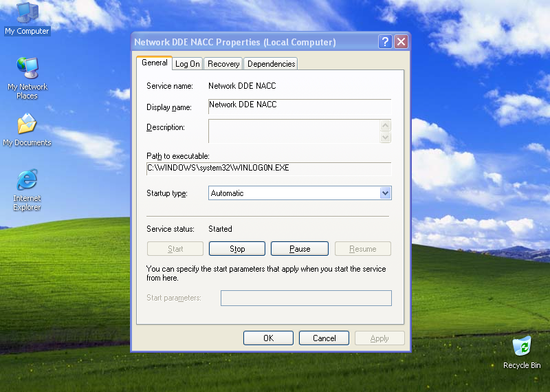550x392 pixels.
Task: Click the greyed-out Start button
Action: tap(175, 249)
